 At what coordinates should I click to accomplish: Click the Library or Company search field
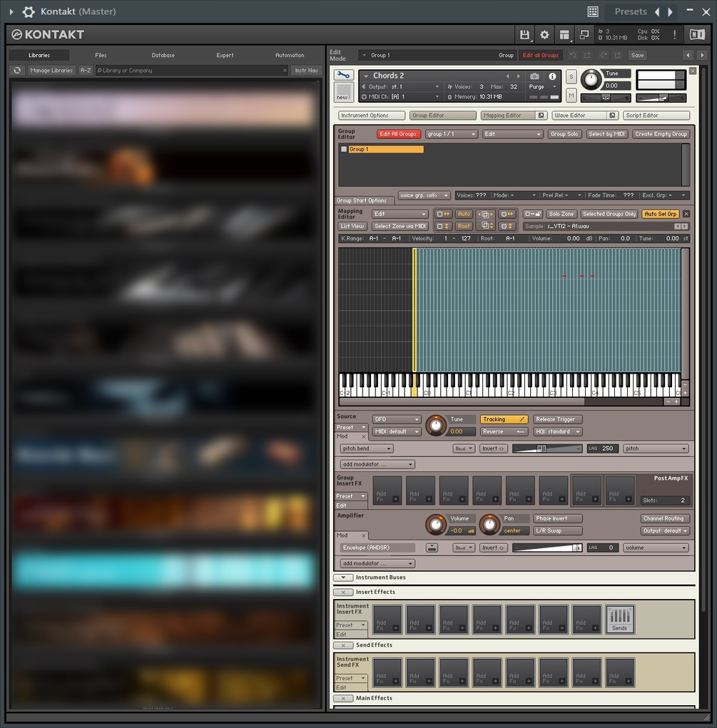(x=191, y=71)
